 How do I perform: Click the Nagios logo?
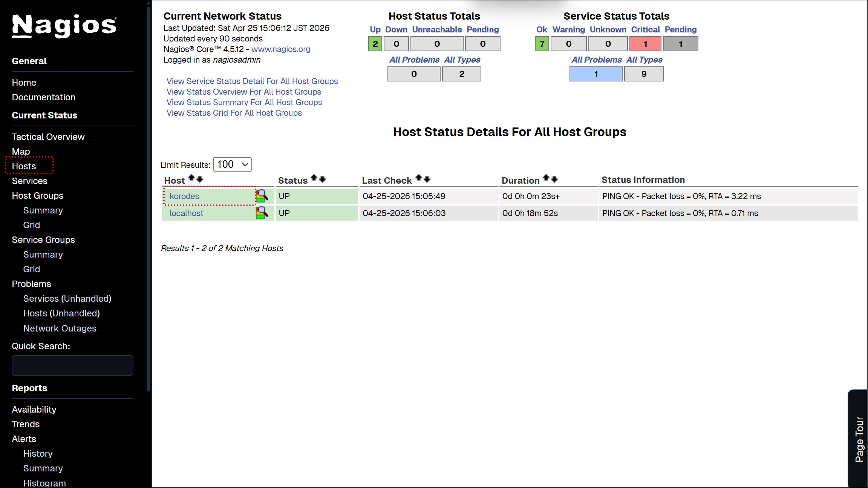pos(64,26)
